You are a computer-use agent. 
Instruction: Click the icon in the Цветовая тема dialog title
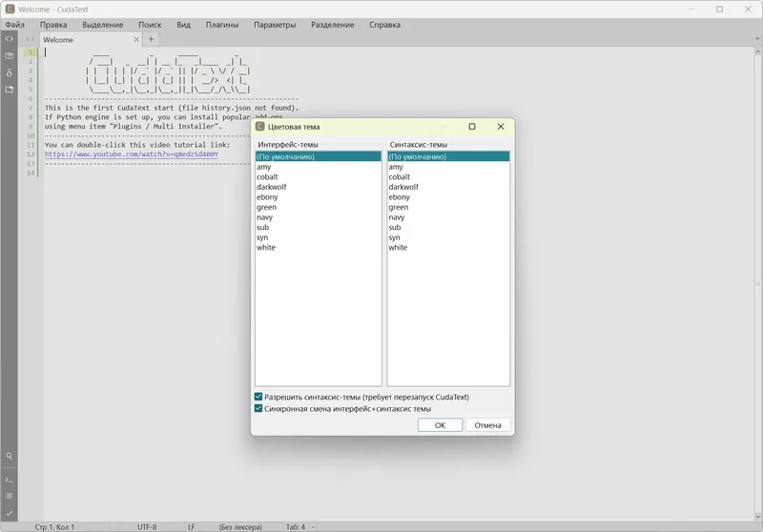click(x=259, y=127)
